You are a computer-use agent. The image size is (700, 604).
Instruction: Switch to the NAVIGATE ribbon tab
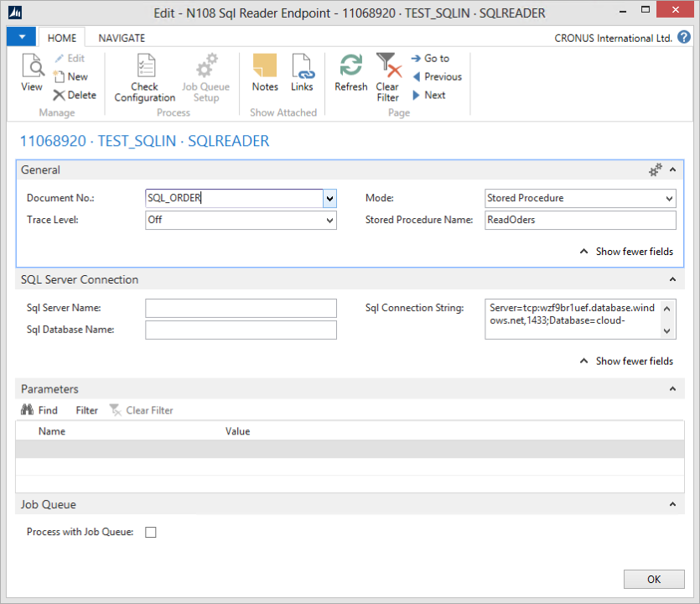[122, 38]
